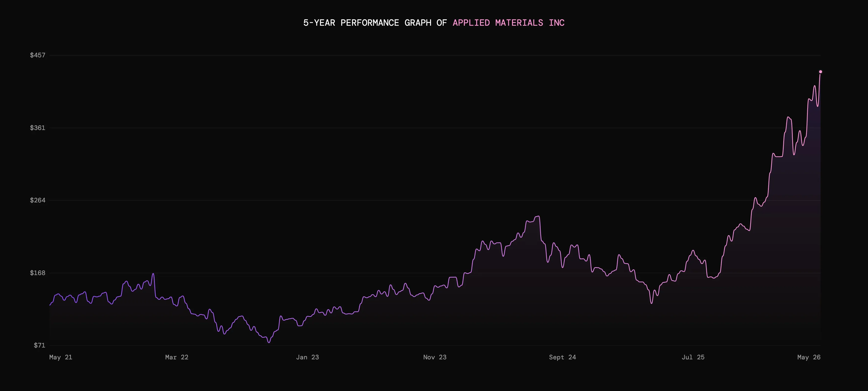The width and height of the screenshot is (868, 391).
Task: Click the 'Jul 25' x-axis label
Action: click(x=693, y=357)
